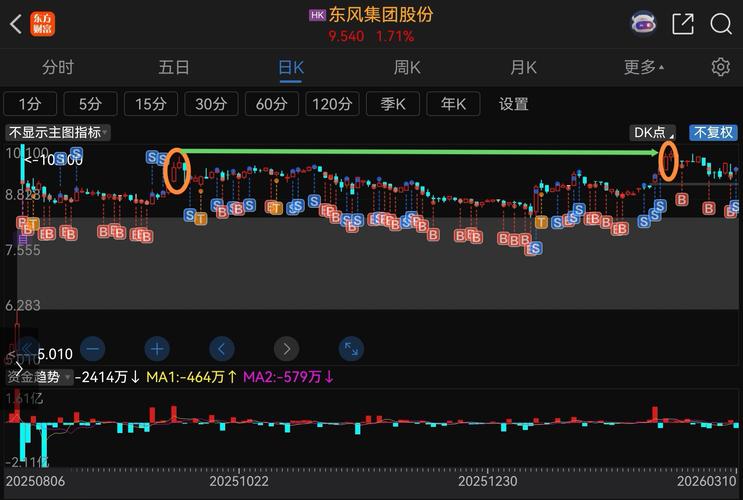
Task: Tap date label 20251230
Action: point(488,482)
